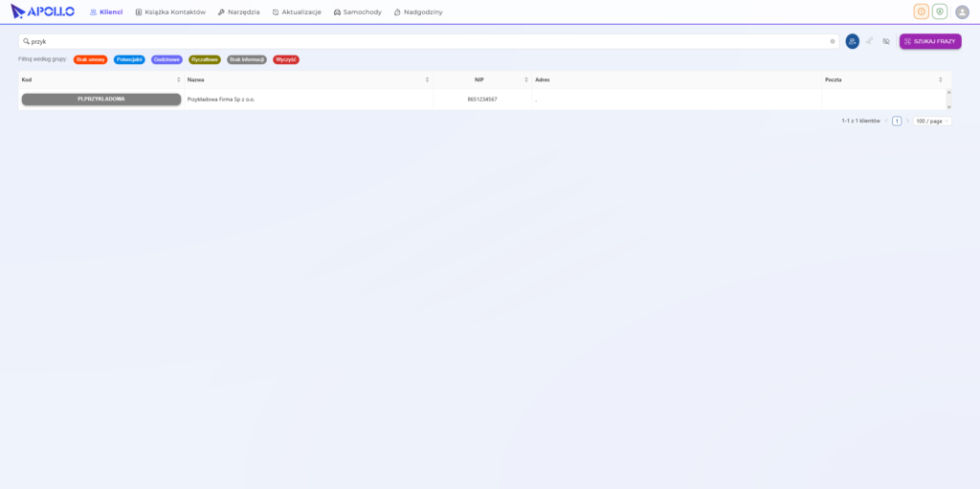Open the Książka Kontaktów menu item
The height and width of the screenshot is (489, 980).
(170, 11)
